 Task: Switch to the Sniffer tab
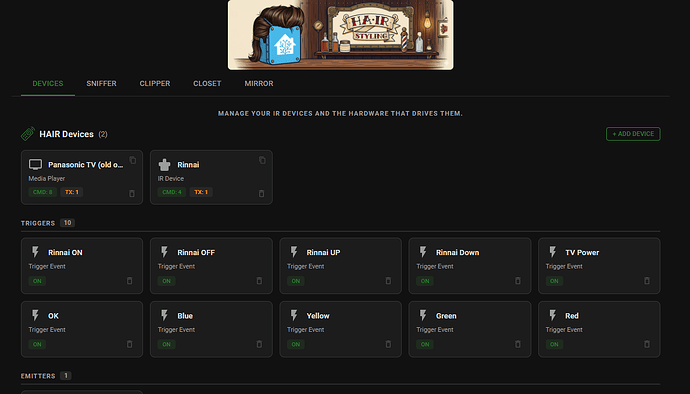point(101,84)
